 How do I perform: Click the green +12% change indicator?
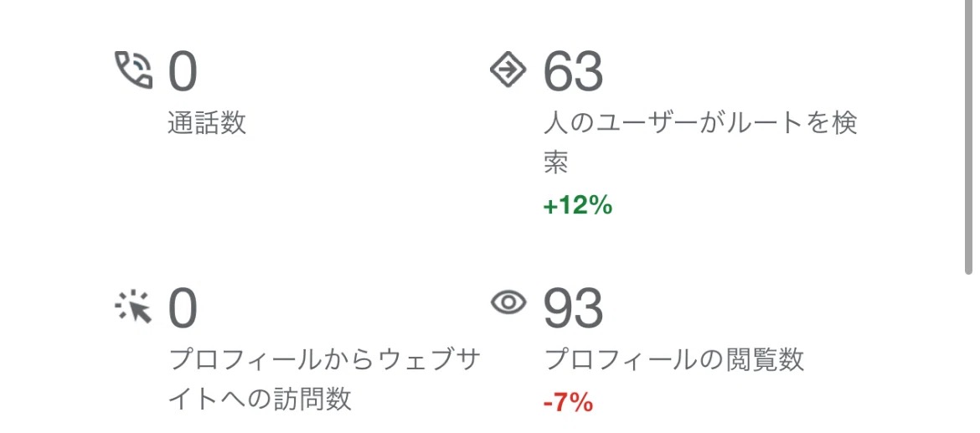click(578, 206)
